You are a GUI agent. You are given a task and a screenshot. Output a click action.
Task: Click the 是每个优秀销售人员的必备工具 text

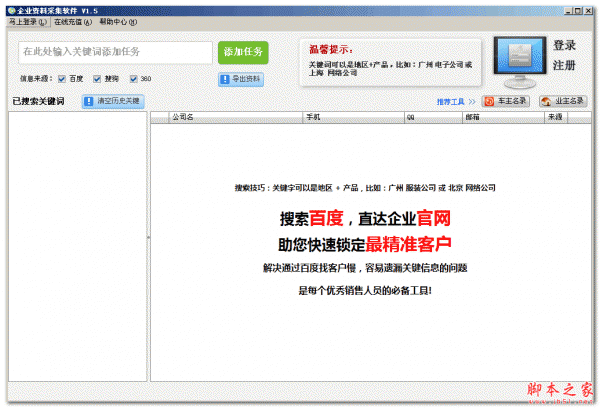tap(365, 291)
